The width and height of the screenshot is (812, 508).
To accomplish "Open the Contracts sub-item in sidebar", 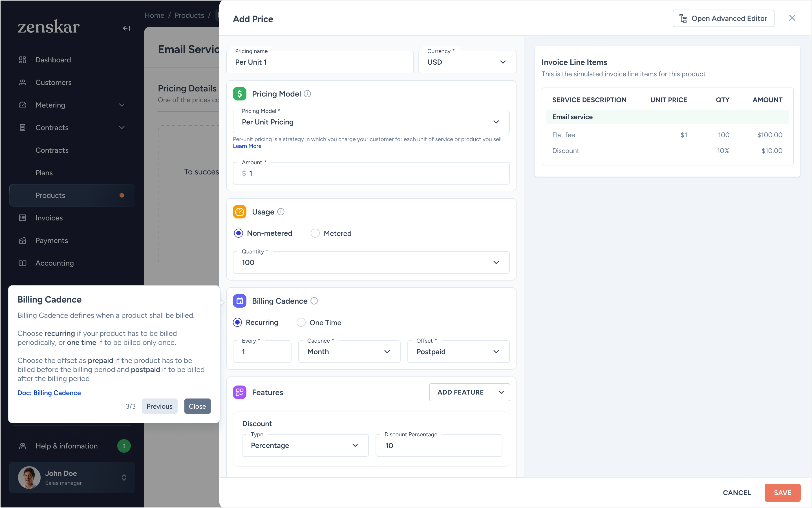I will [x=72, y=150].
